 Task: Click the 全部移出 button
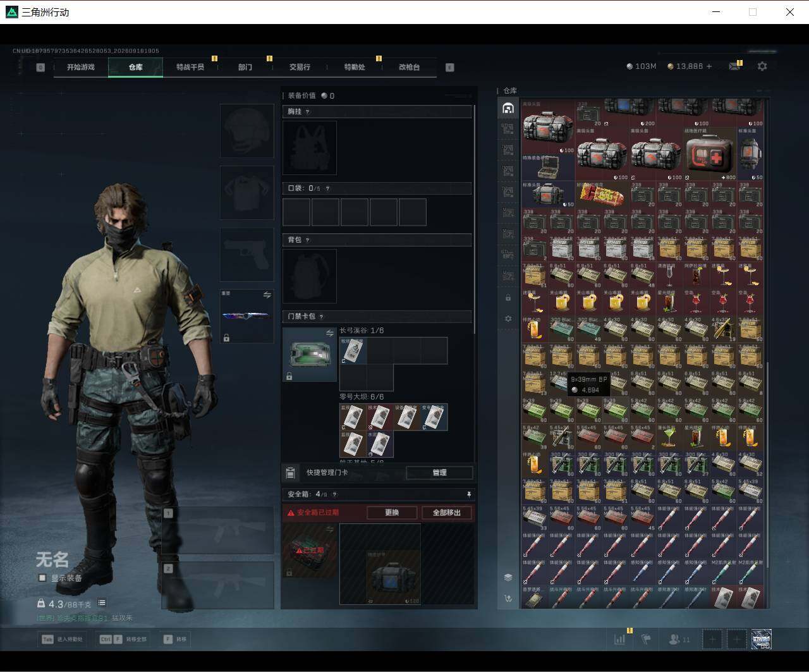click(447, 513)
